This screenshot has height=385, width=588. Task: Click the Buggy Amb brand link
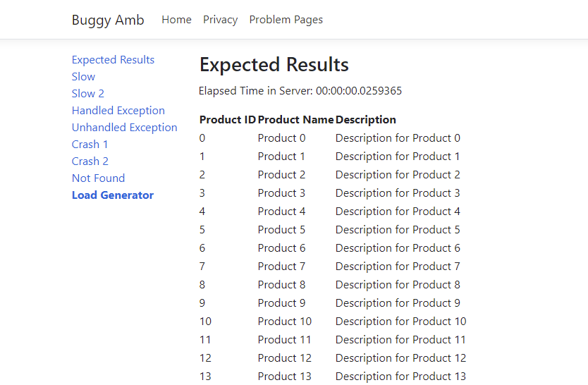(x=108, y=20)
